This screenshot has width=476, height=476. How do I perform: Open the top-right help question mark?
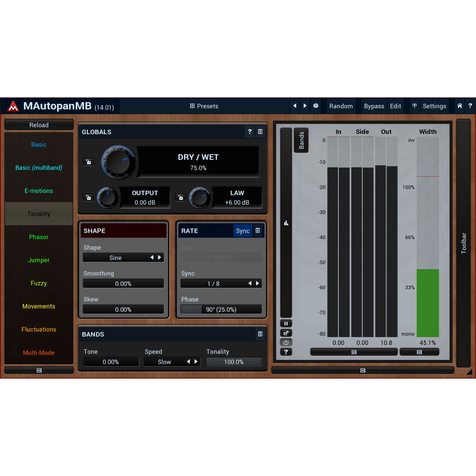(x=470, y=106)
